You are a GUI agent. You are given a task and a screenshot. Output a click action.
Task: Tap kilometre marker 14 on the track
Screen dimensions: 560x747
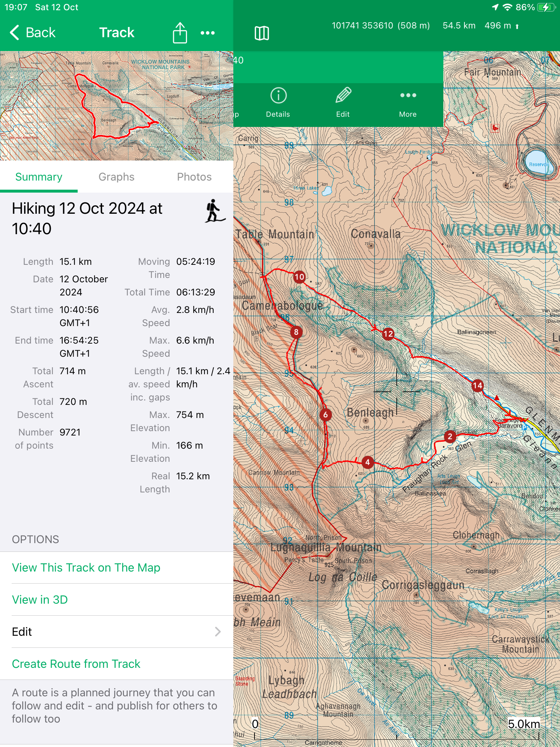click(477, 386)
